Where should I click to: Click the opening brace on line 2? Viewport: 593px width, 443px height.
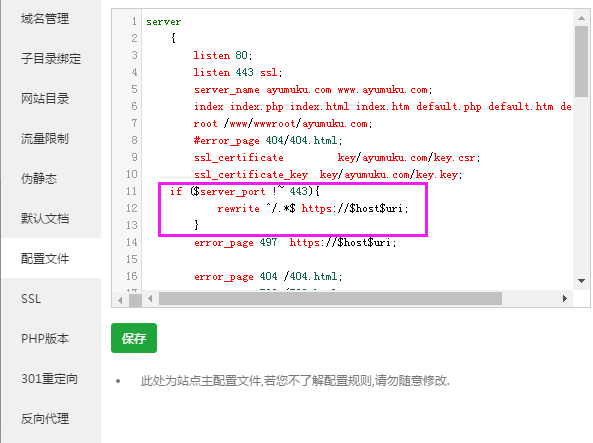[173, 38]
